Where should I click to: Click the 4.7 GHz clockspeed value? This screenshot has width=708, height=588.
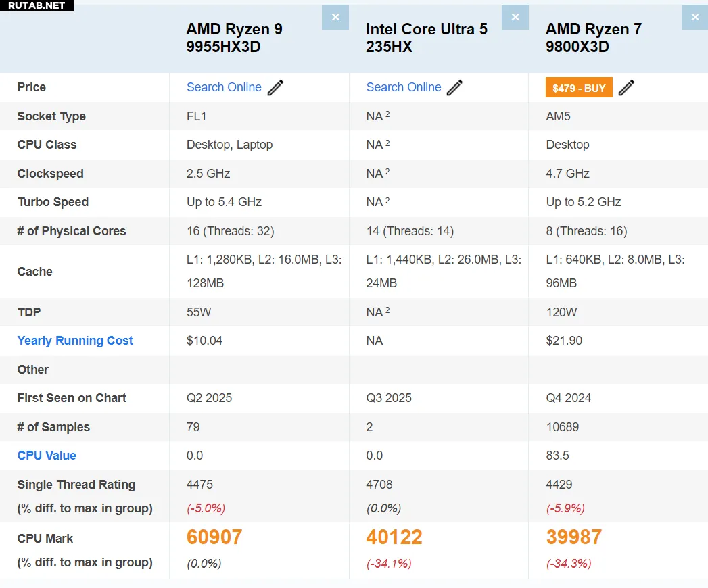567,174
